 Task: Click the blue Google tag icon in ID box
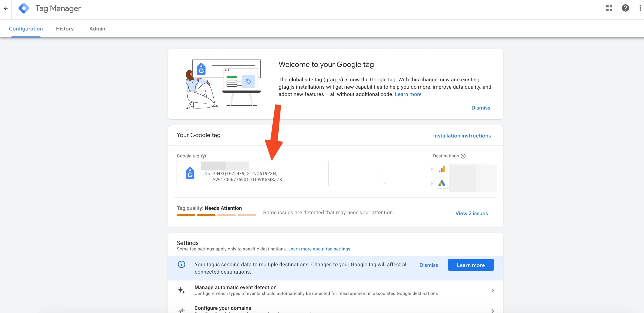[x=190, y=173]
